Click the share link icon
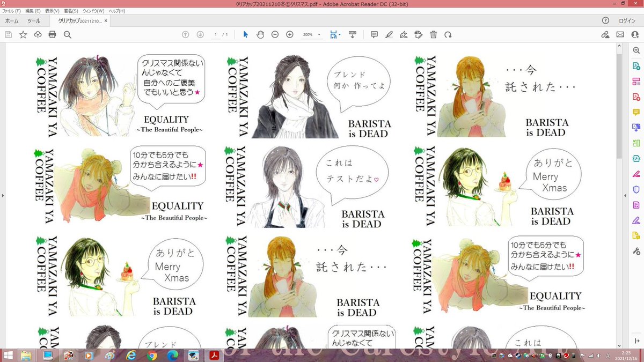Image resolution: width=644 pixels, height=362 pixels. point(605,34)
